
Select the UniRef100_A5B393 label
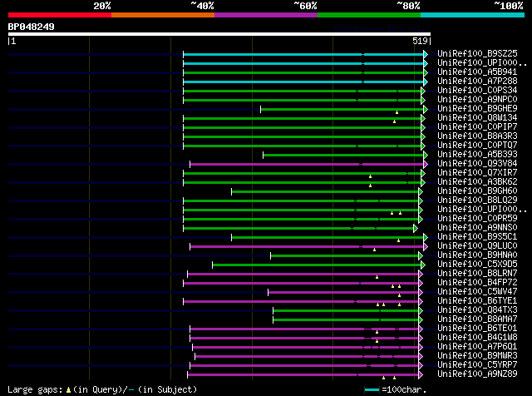(x=477, y=155)
